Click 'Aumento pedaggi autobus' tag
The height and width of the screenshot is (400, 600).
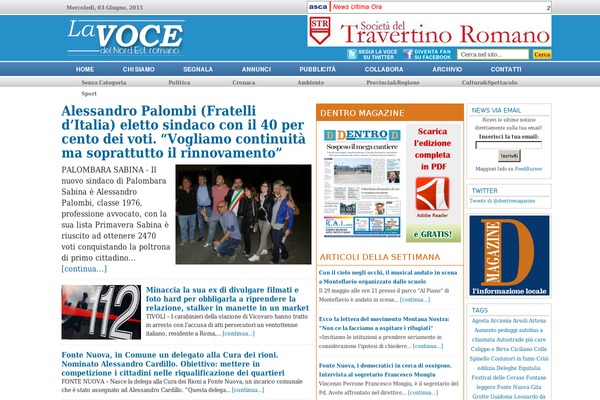click(506, 330)
